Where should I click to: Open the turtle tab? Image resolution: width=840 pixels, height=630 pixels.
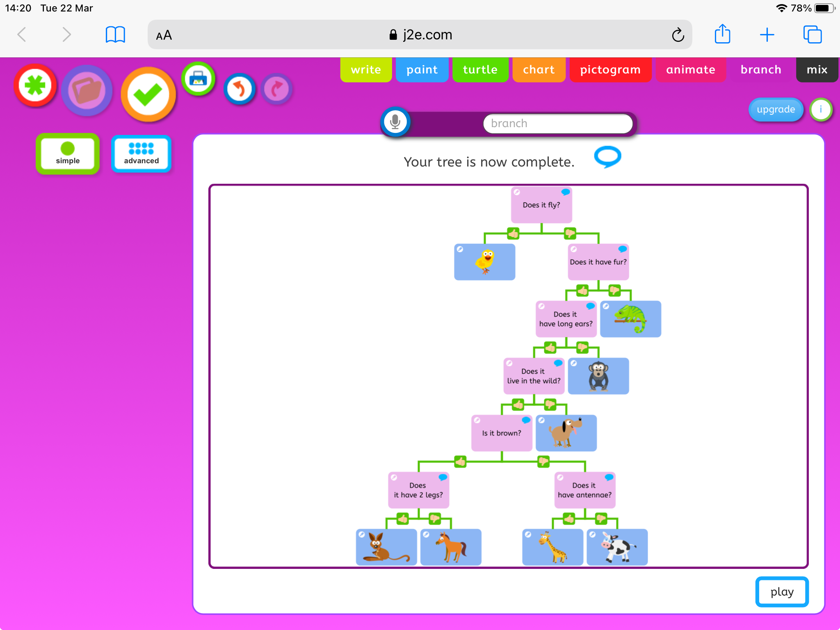(x=480, y=70)
